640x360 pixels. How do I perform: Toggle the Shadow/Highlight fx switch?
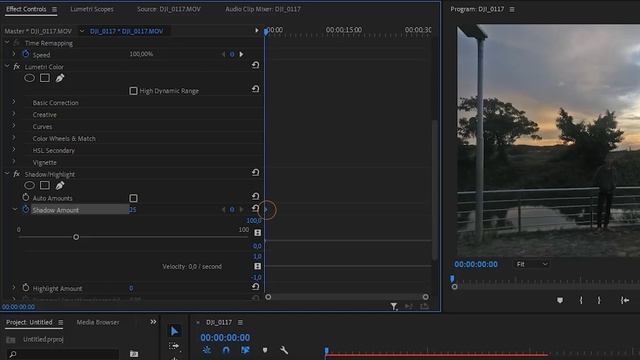(16, 174)
